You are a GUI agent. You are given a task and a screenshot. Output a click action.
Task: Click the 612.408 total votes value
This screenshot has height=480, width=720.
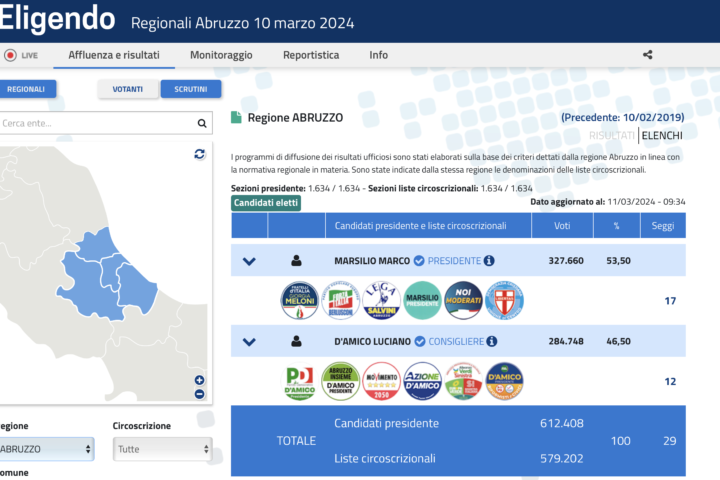coord(562,423)
